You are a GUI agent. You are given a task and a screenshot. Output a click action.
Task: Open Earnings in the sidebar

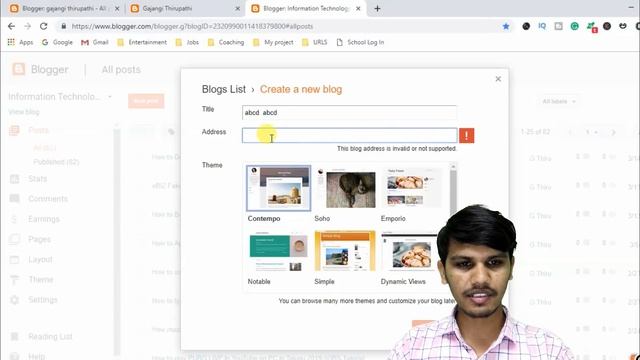(x=44, y=219)
